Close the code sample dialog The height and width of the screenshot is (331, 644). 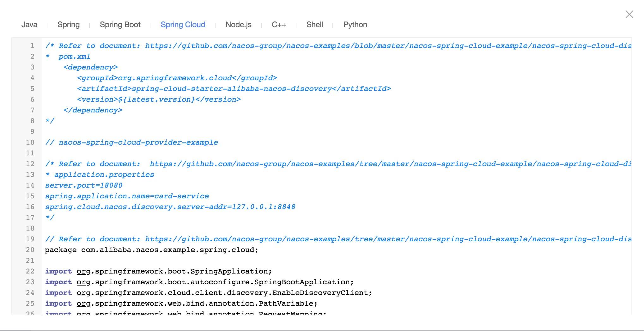click(x=629, y=14)
